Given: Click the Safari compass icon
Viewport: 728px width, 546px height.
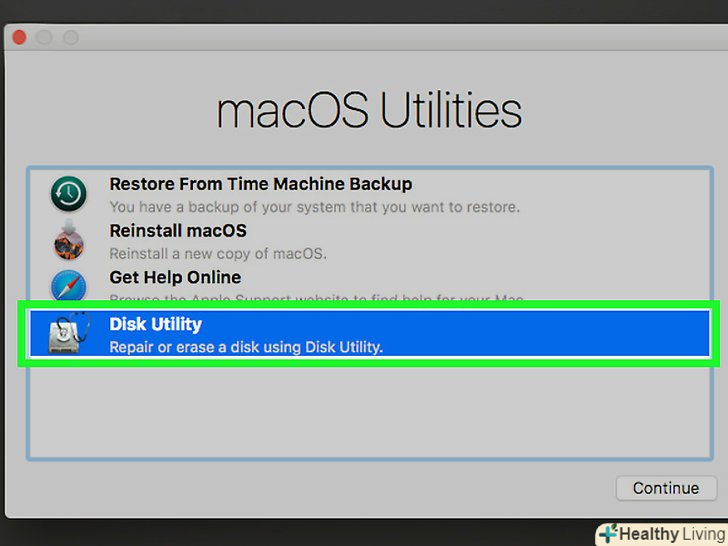Looking at the screenshot, I should pyautogui.click(x=69, y=285).
